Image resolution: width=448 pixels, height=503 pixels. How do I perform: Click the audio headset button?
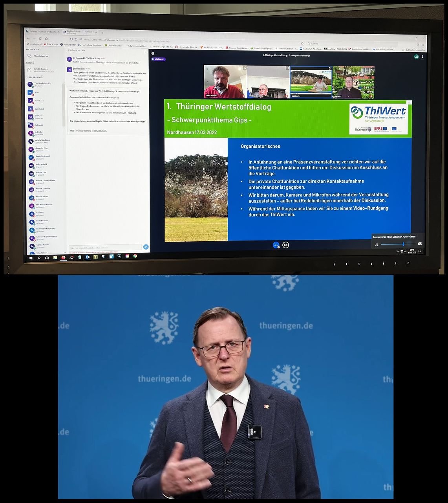276,245
